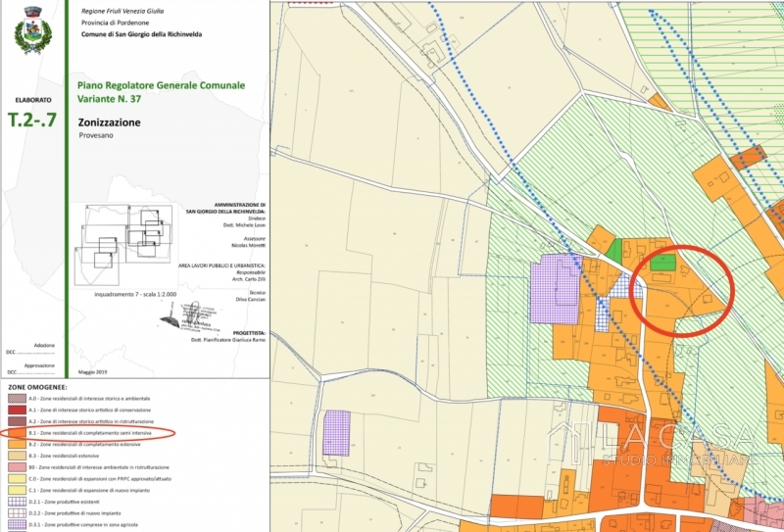This screenshot has width=784, height=532.
Task: Click the small purple grid square on map
Action: [336, 432]
